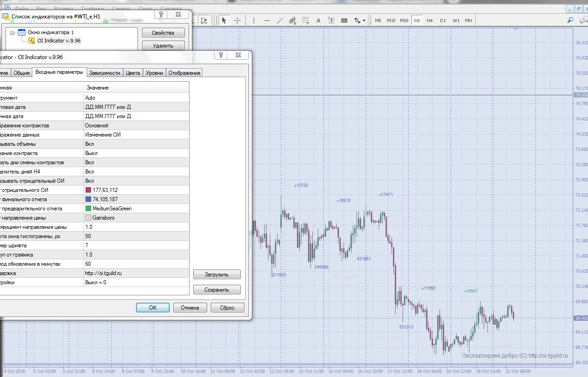
Task: Click help button in indicator list window
Action: coord(160,15)
